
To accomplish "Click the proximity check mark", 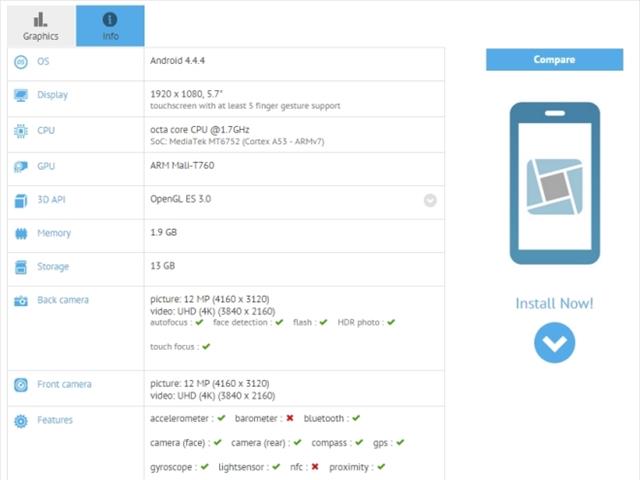I will coord(381,466).
